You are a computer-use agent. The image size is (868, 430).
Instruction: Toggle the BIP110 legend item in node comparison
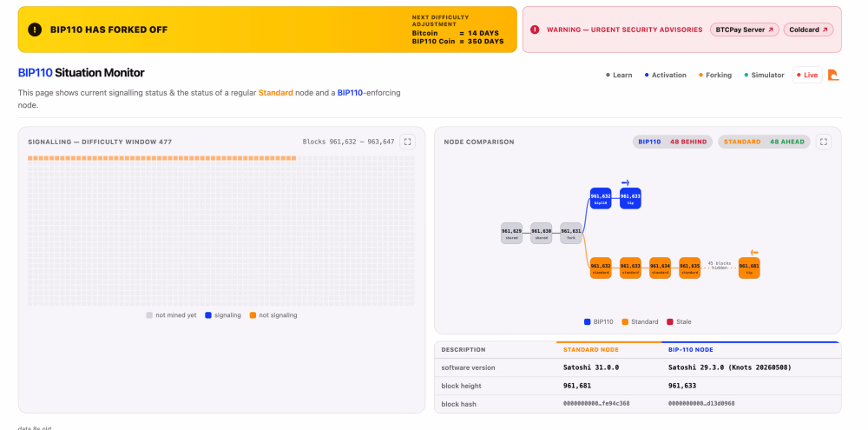pyautogui.click(x=598, y=321)
